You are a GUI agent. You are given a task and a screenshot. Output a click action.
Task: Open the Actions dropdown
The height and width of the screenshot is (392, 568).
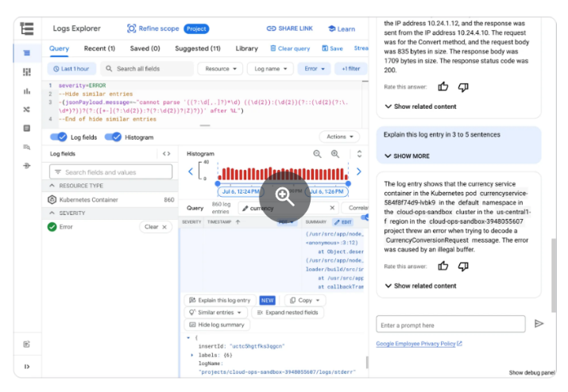339,136
